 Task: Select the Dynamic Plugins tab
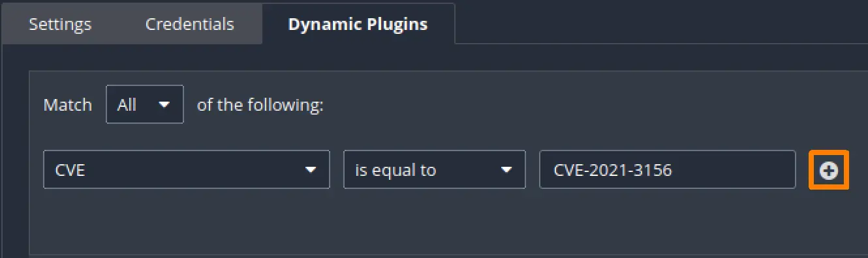click(x=358, y=25)
